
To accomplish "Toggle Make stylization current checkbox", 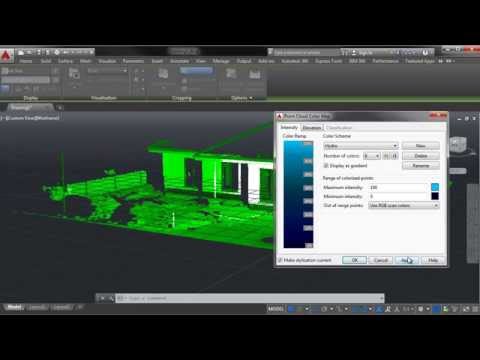I will (x=280, y=260).
